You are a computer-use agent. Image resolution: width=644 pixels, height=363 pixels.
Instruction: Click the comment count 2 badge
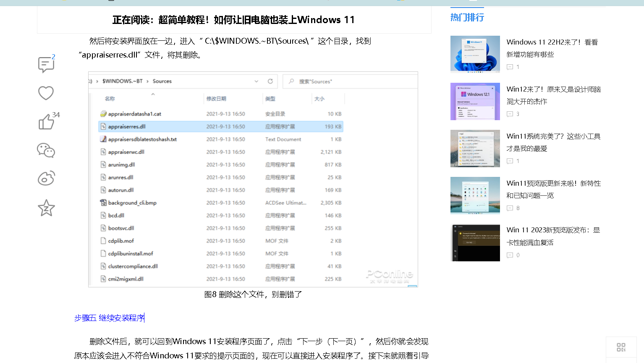coord(53,57)
